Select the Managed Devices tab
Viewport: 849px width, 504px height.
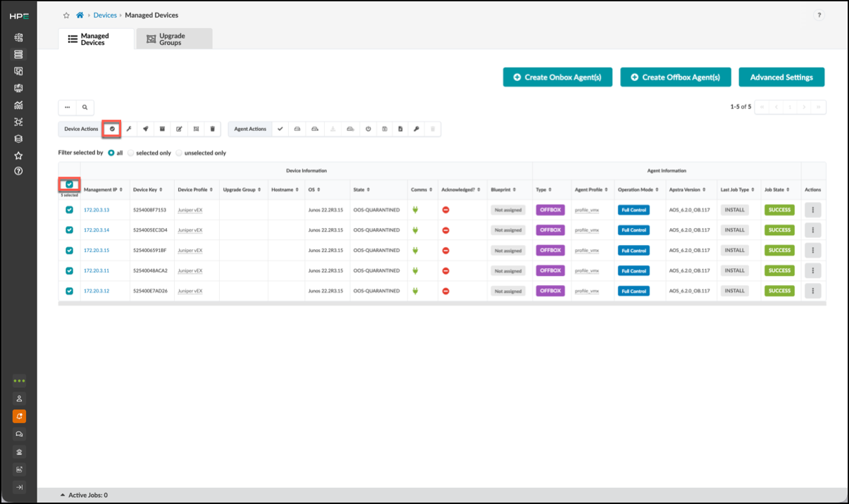pyautogui.click(x=96, y=39)
